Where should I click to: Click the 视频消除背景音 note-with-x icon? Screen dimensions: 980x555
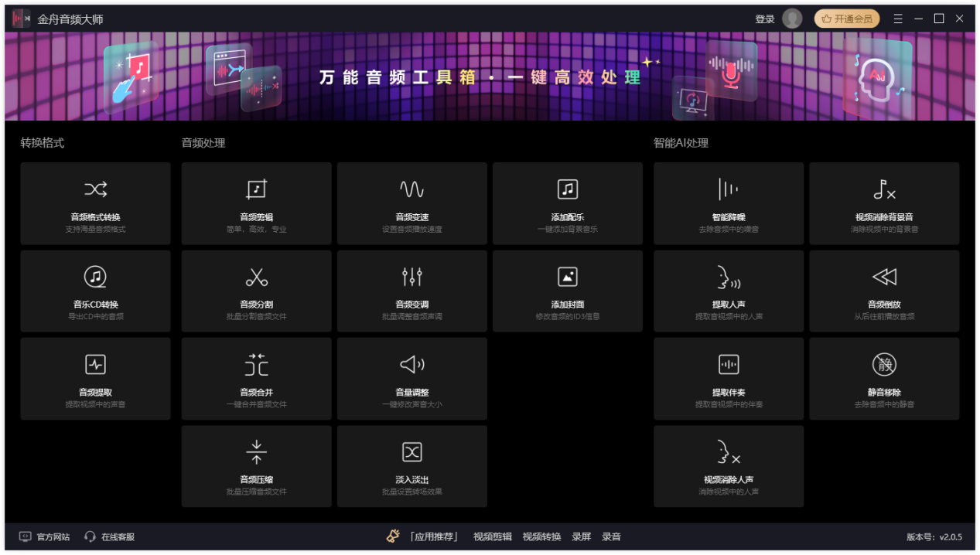884,189
